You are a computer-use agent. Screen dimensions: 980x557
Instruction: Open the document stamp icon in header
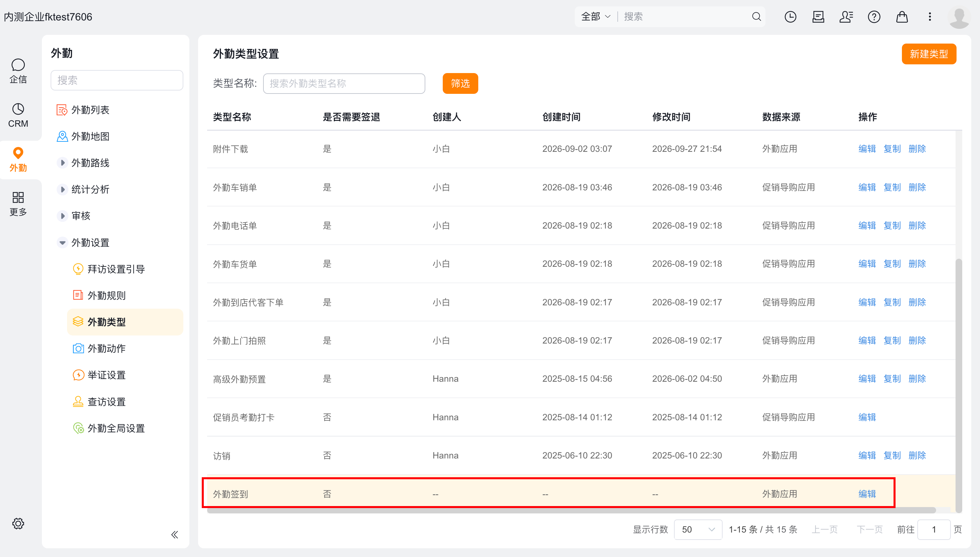pyautogui.click(x=818, y=16)
